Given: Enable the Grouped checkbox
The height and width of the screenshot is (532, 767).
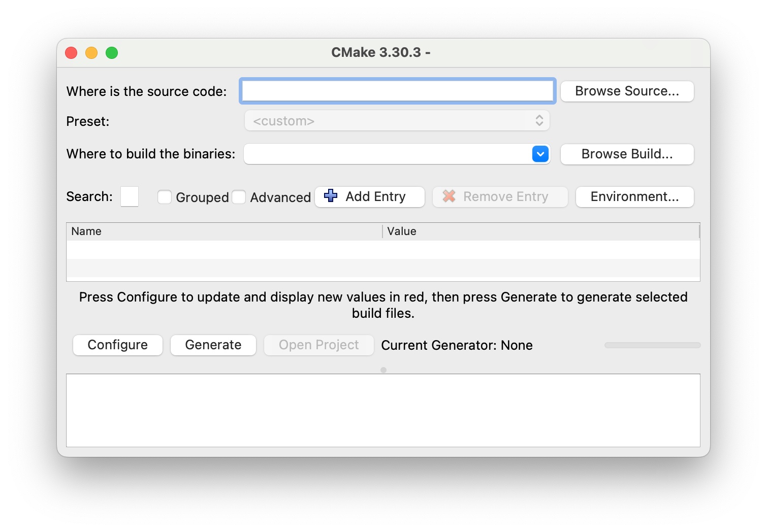Looking at the screenshot, I should [x=165, y=197].
